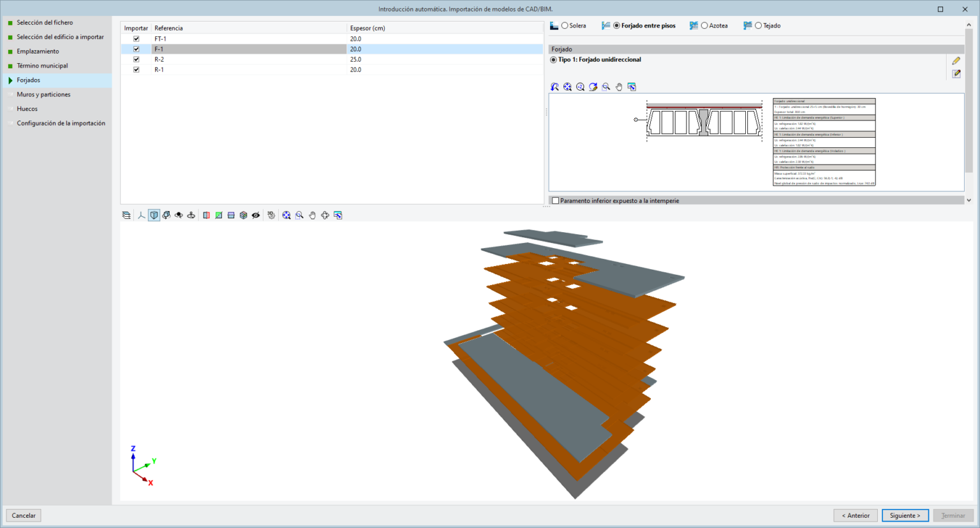The height and width of the screenshot is (528, 980).
Task: Open the full screen view icon in the Forjado panel
Action: click(632, 87)
